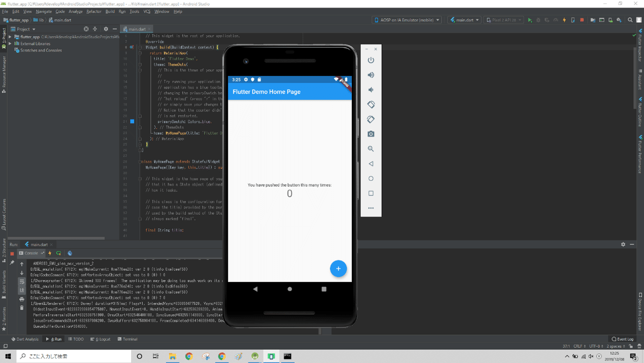Screen dimensions: 644x363
Task: Open the Tools menu
Action: (134, 11)
